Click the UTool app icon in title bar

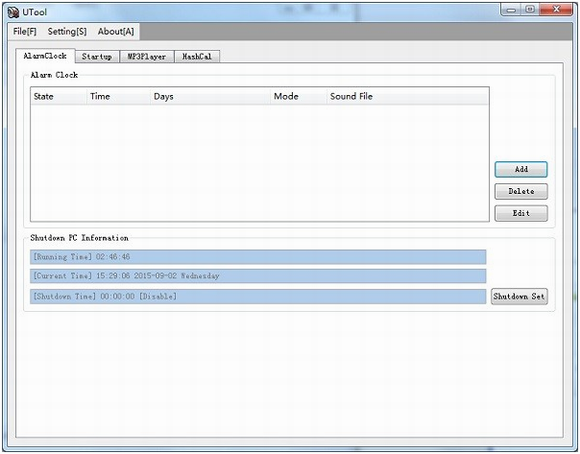(13, 12)
